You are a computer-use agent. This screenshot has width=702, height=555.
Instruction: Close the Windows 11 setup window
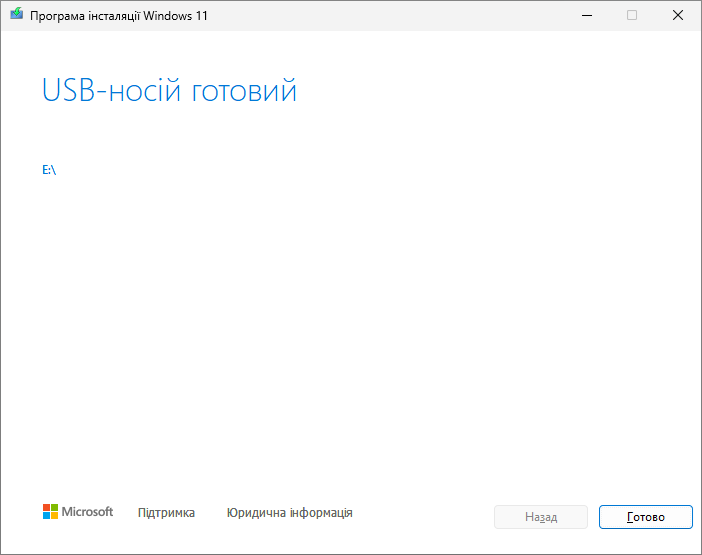(678, 15)
